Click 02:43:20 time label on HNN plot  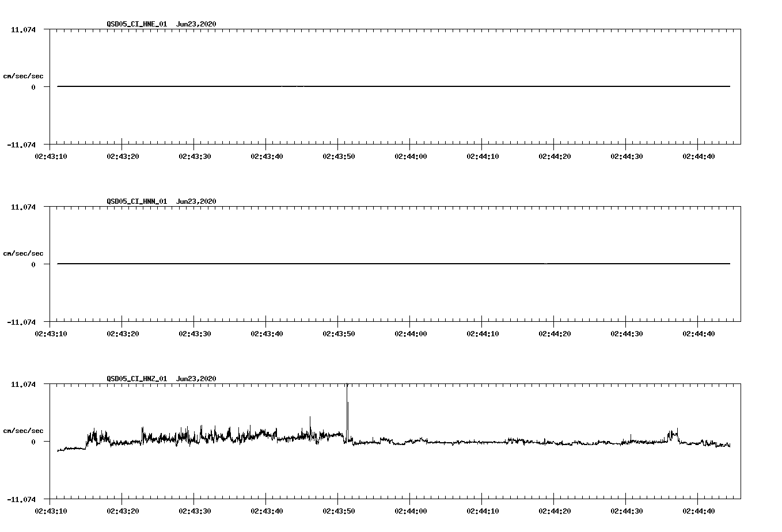point(123,333)
